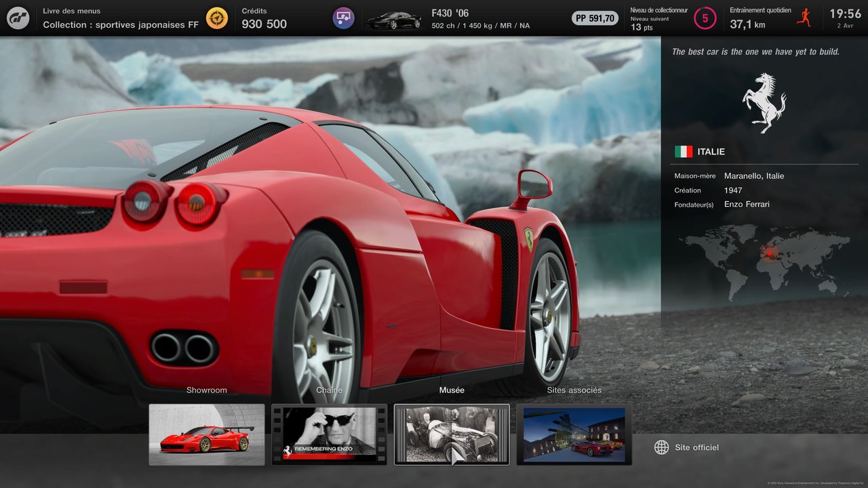Click the daily workout runner icon
The height and width of the screenshot is (488, 868).
(x=804, y=18)
